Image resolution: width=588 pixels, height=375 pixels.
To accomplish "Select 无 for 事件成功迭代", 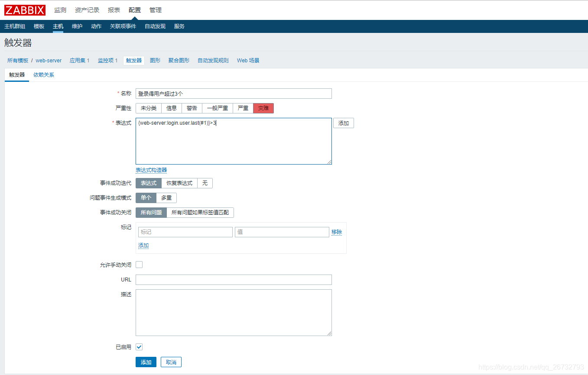I will click(x=205, y=183).
